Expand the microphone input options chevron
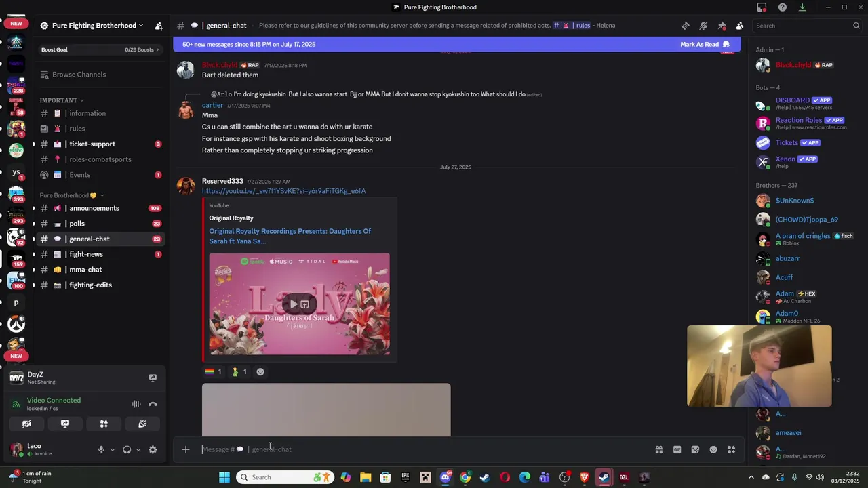The height and width of the screenshot is (488, 868). (x=112, y=449)
